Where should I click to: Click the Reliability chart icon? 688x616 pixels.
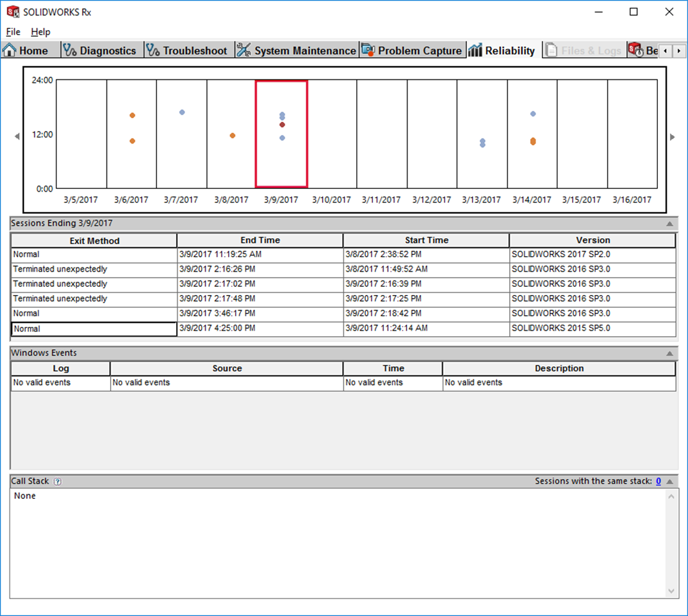(475, 50)
